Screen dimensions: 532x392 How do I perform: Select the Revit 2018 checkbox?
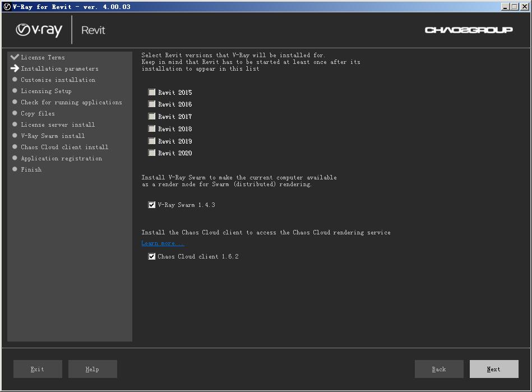point(152,128)
